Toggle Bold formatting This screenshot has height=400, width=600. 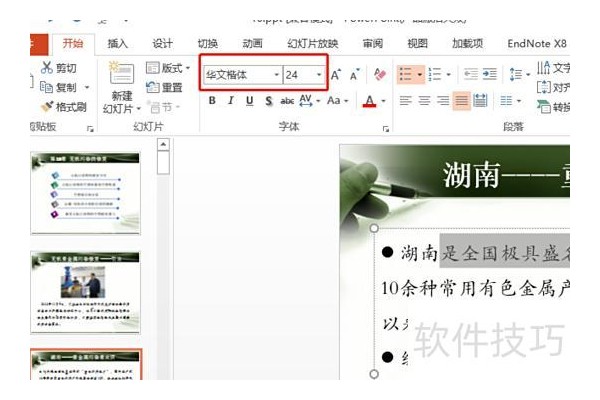tap(212, 101)
